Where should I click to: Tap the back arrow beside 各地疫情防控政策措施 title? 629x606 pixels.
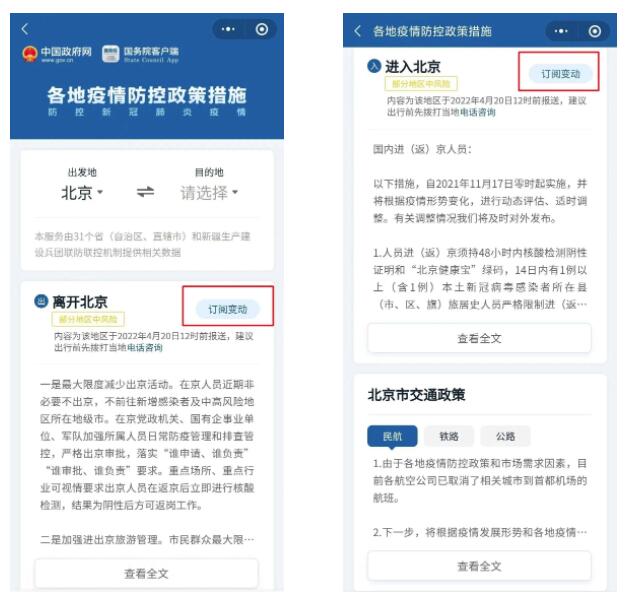[x=358, y=31]
